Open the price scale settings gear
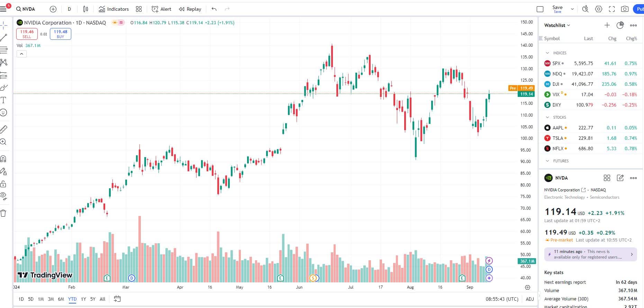The width and height of the screenshot is (644, 308). tap(527, 287)
